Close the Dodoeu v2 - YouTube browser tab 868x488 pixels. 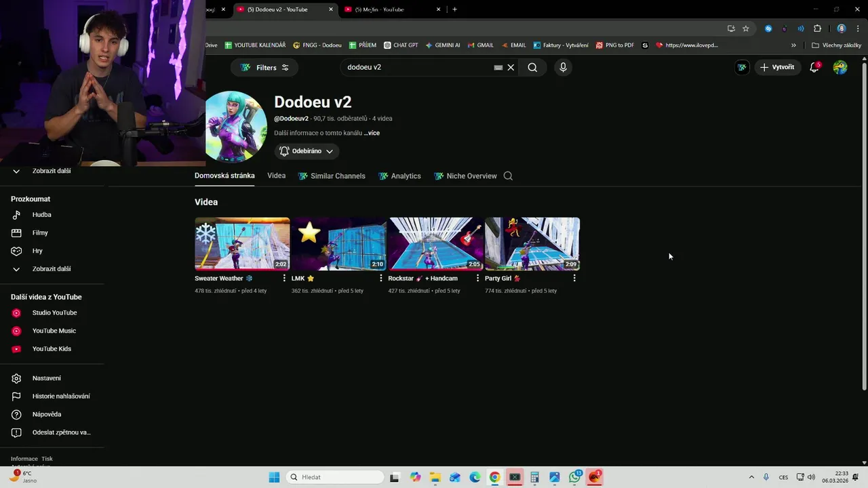pyautogui.click(x=331, y=9)
